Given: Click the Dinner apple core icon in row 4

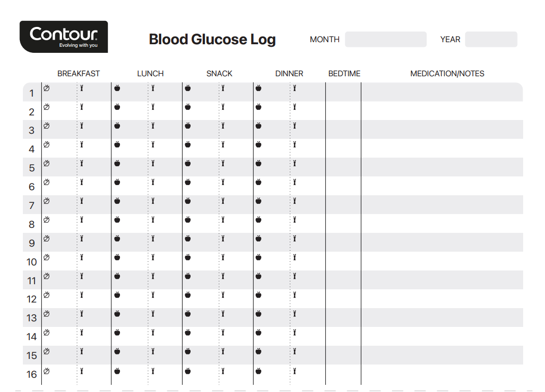Looking at the screenshot, I should 294,144.
